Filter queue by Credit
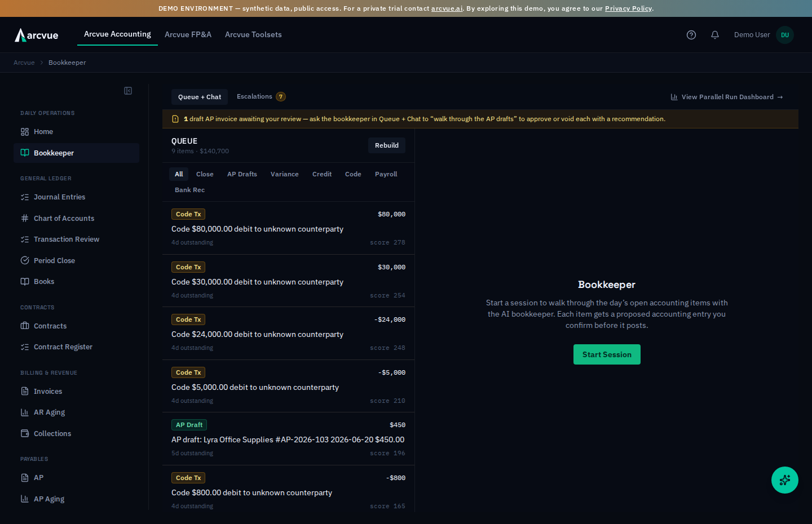The height and width of the screenshot is (524, 812). [322, 174]
